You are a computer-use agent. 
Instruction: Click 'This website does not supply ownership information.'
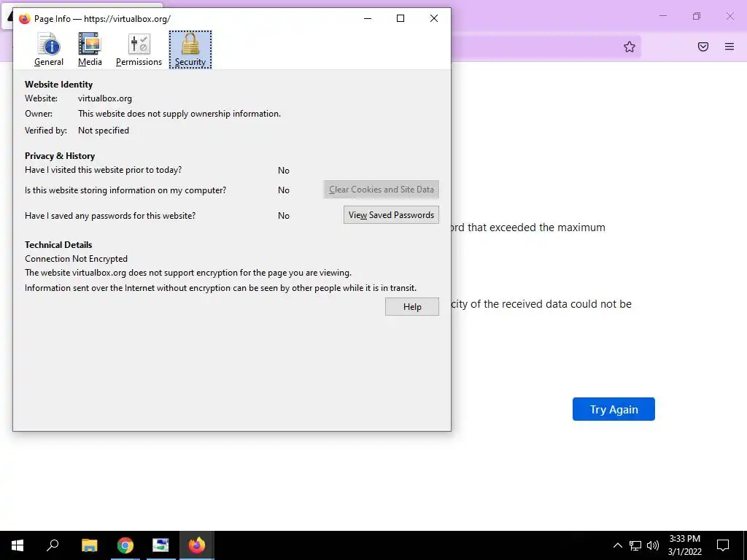[x=179, y=114]
